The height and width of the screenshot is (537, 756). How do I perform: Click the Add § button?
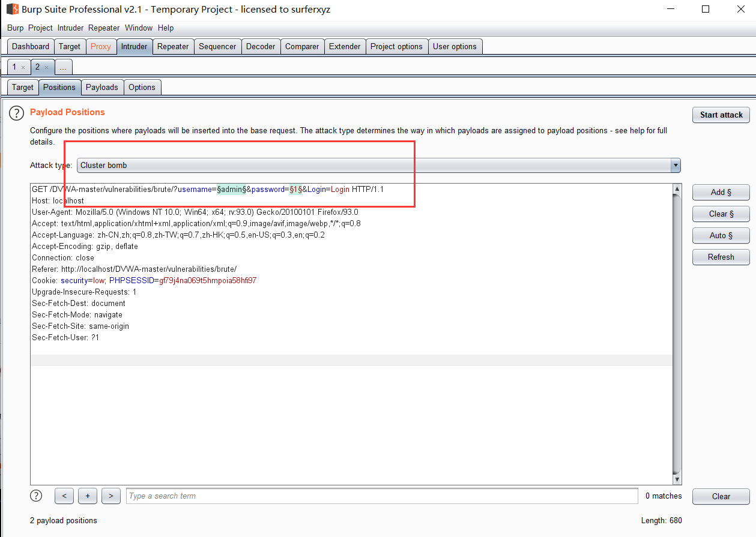pos(721,193)
